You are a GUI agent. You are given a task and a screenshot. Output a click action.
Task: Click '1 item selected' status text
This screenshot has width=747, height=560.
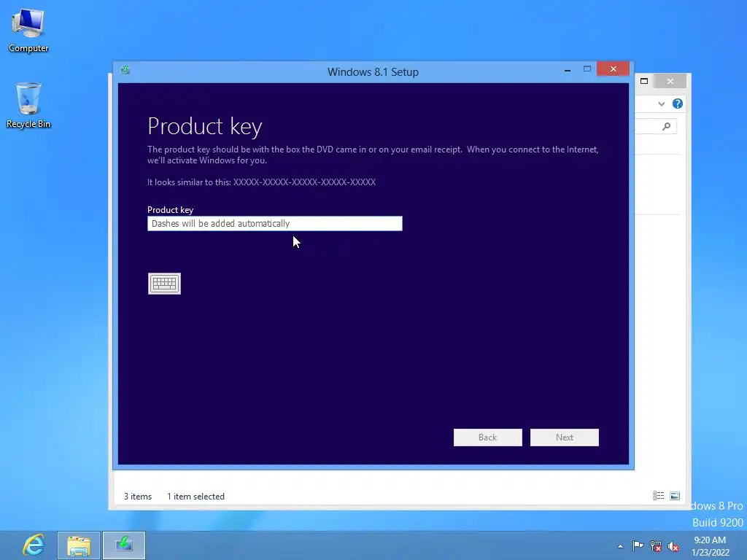tap(196, 496)
